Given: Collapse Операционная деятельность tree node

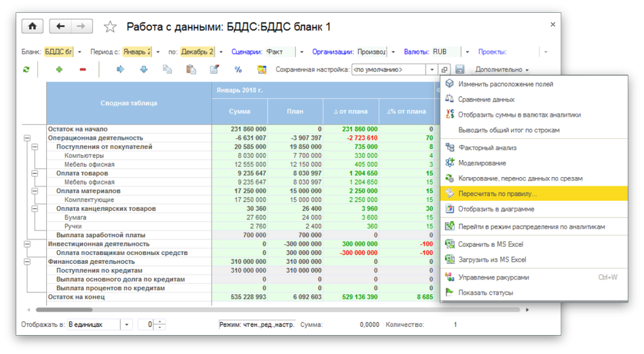Looking at the screenshot, I should (26, 138).
